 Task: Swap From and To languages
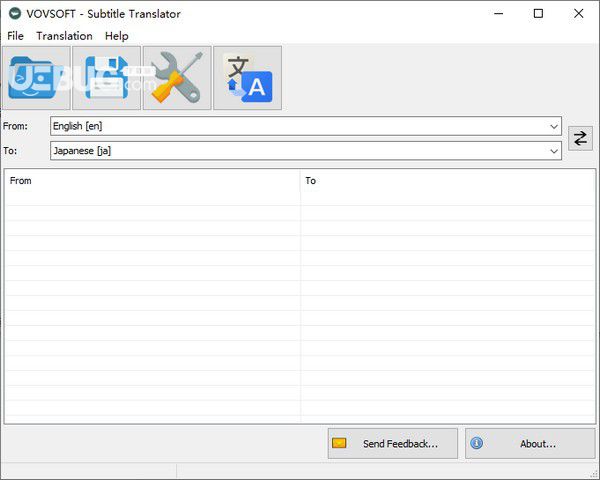pos(580,138)
